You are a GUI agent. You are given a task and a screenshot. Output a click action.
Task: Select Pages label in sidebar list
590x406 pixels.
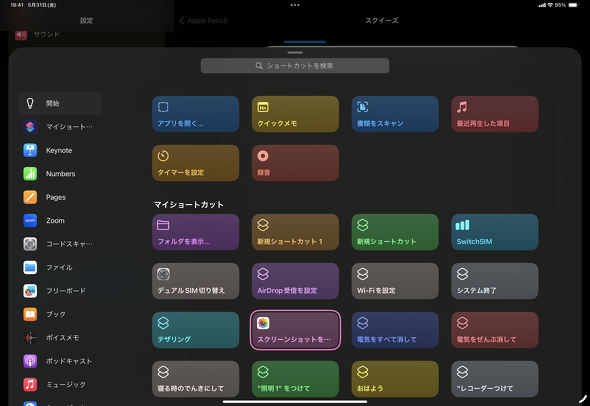click(x=55, y=198)
